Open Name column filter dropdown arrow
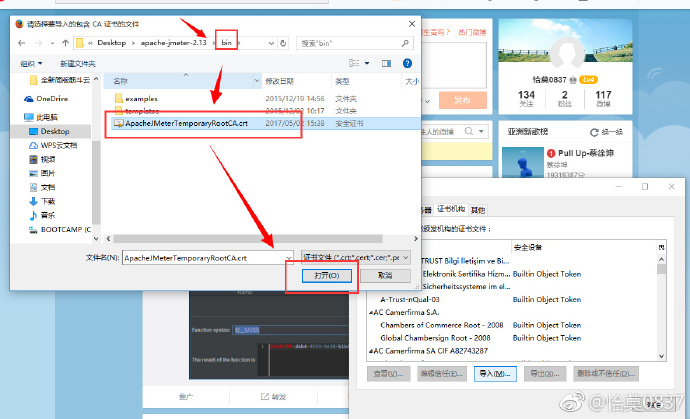This screenshot has width=690, height=419. coord(257,81)
